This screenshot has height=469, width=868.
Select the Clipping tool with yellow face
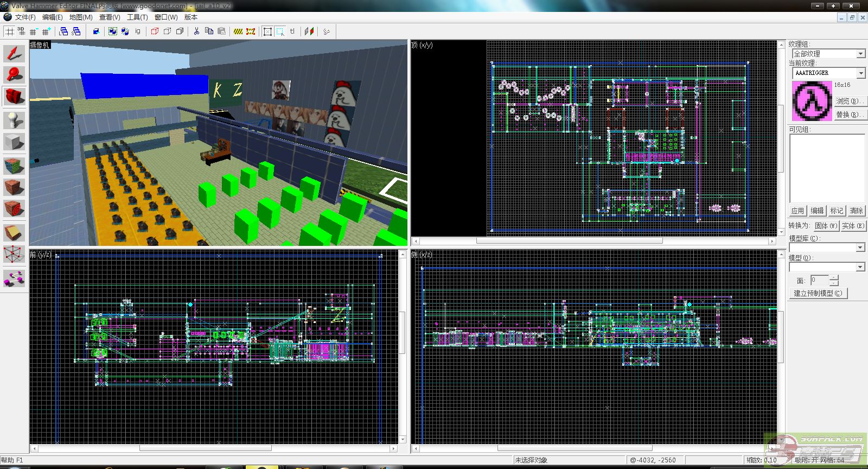14,233
